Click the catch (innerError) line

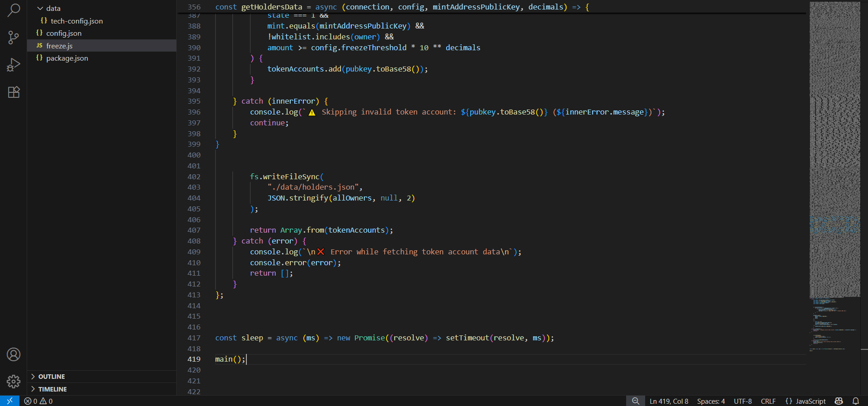(x=281, y=101)
